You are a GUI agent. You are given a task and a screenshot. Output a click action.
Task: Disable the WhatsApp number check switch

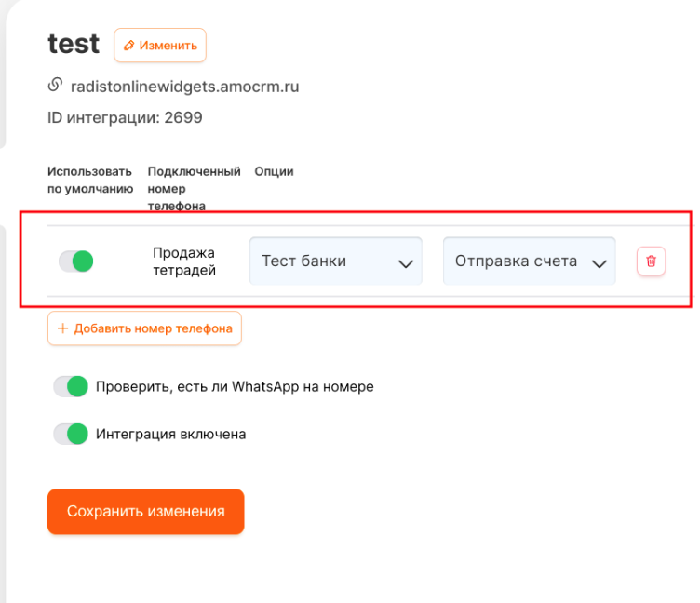click(x=71, y=386)
